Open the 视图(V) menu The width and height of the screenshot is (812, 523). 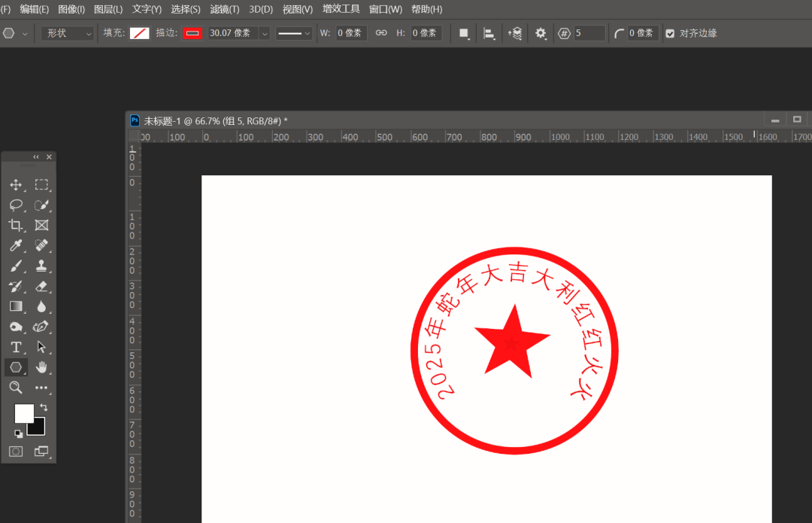point(297,9)
